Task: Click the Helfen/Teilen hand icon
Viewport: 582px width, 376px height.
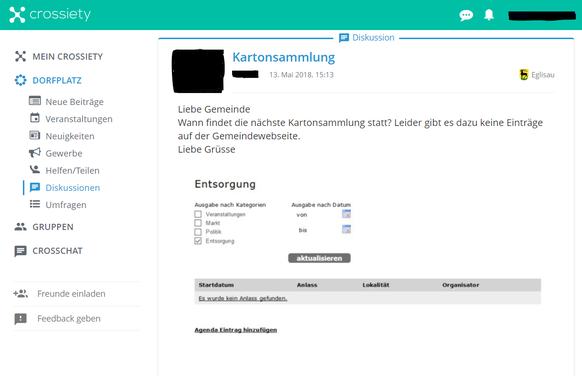Action: (x=35, y=170)
